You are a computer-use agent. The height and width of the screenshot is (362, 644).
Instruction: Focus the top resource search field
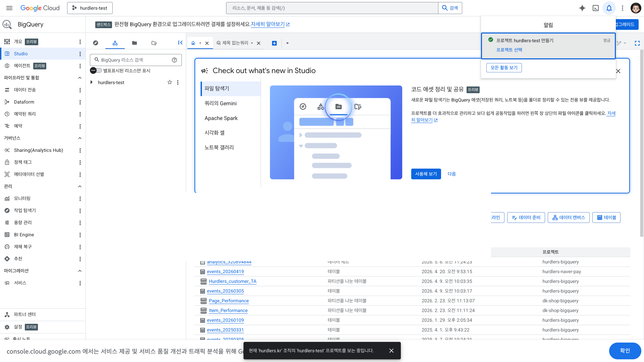point(332,8)
